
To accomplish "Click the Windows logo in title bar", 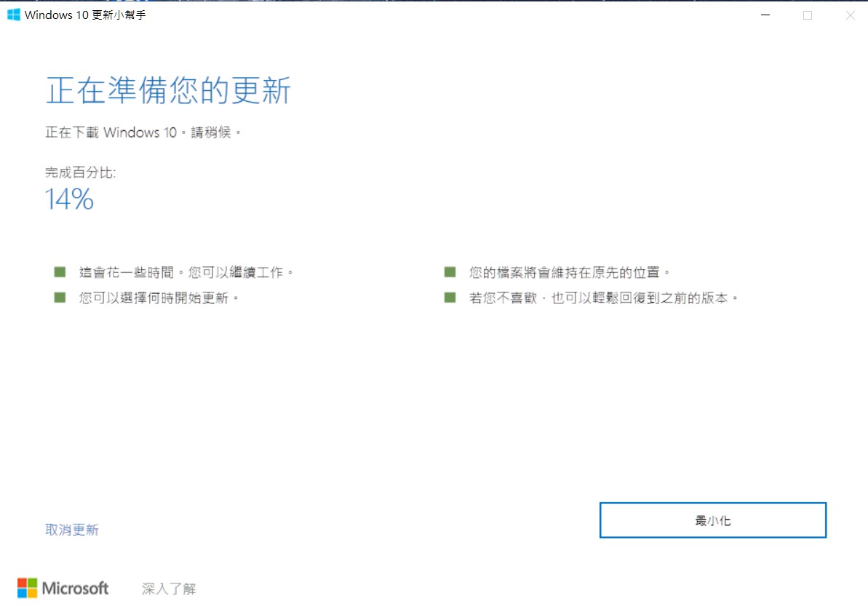I will [14, 15].
